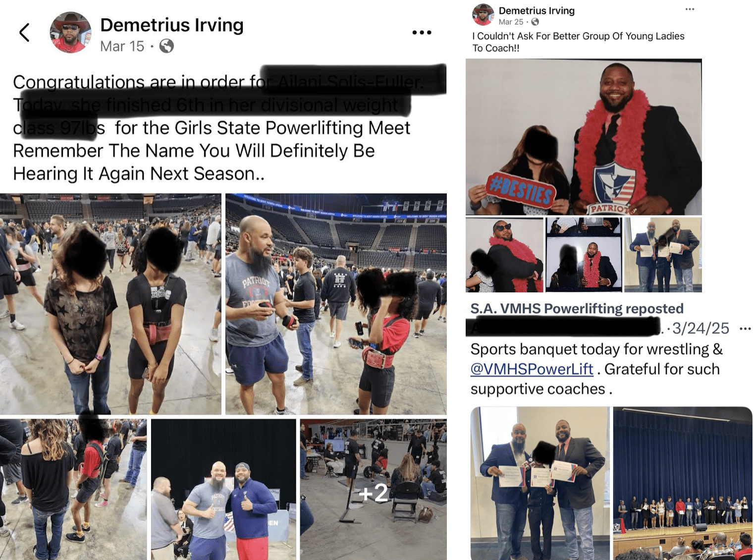Open Demetrius Irving's name on the Mar 15 post
The height and width of the screenshot is (560, 754).
(172, 25)
